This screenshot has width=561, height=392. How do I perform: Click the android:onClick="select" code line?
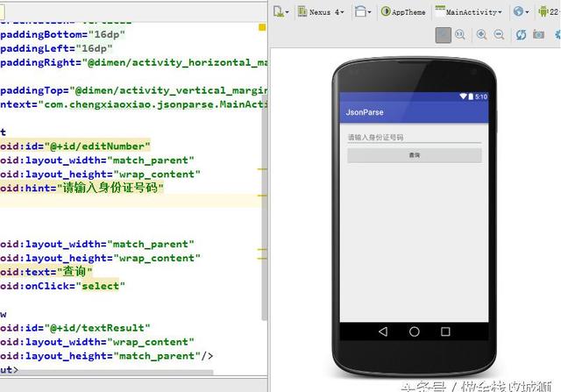click(63, 286)
